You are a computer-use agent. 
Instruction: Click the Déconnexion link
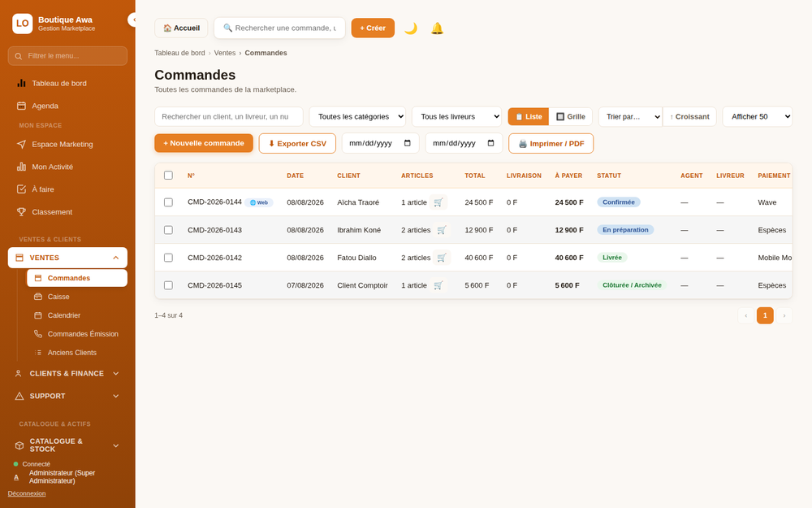point(27,493)
